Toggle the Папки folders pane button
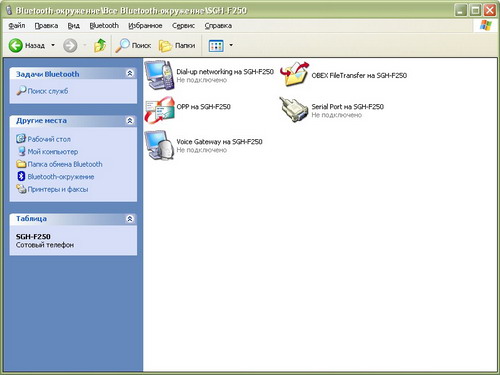Screen dimensions: 500x375 [177, 45]
